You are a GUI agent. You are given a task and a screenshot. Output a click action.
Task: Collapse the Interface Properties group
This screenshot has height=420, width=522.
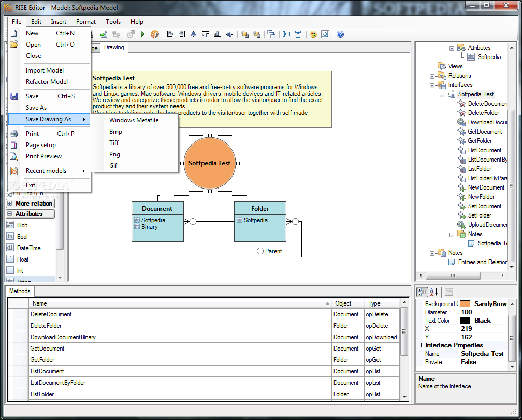(419, 345)
